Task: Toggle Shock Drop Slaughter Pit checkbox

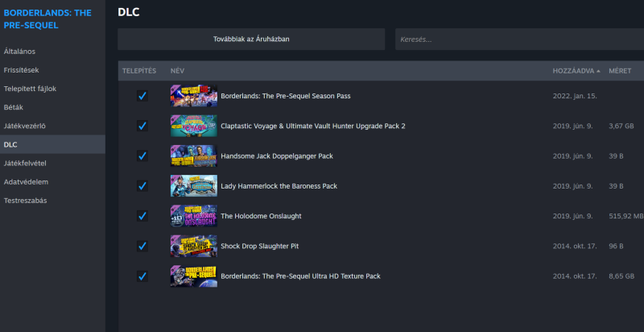Action: (142, 246)
